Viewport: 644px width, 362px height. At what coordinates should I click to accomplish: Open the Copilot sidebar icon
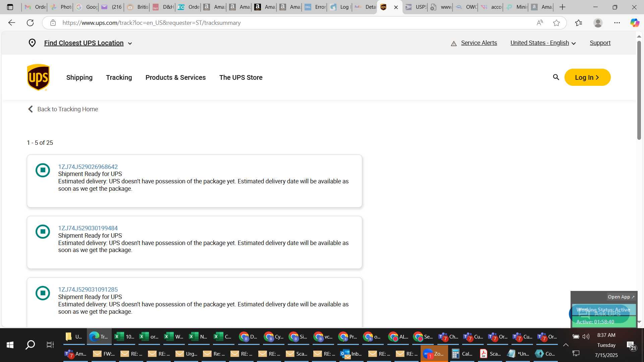pyautogui.click(x=634, y=23)
